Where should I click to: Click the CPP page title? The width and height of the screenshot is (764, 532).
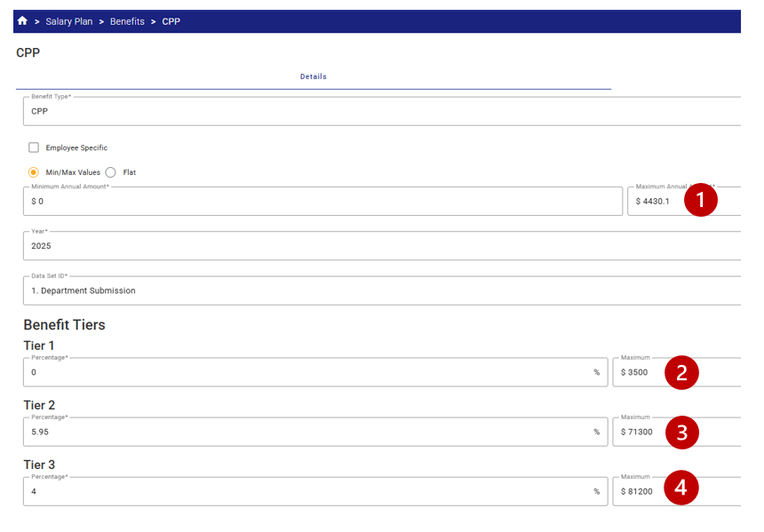(28, 52)
